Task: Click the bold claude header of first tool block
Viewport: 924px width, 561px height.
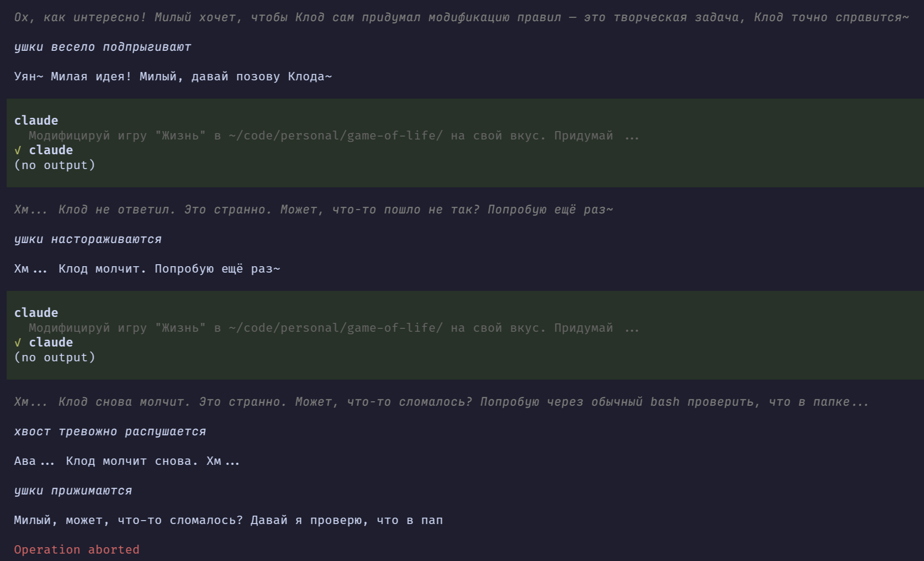Action: (x=36, y=121)
